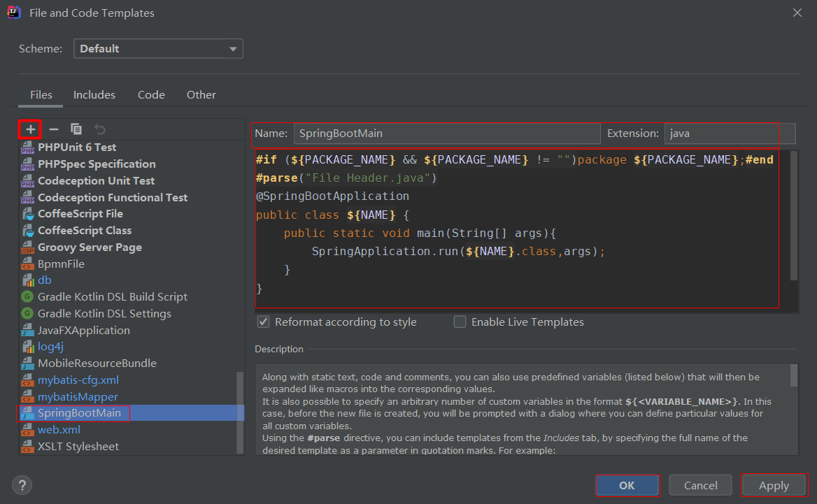
Task: Switch to the Code tab
Action: 151,95
